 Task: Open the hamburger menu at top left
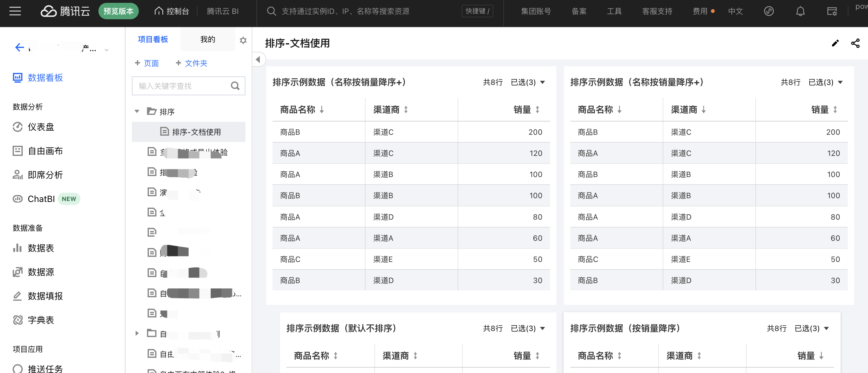(x=15, y=11)
